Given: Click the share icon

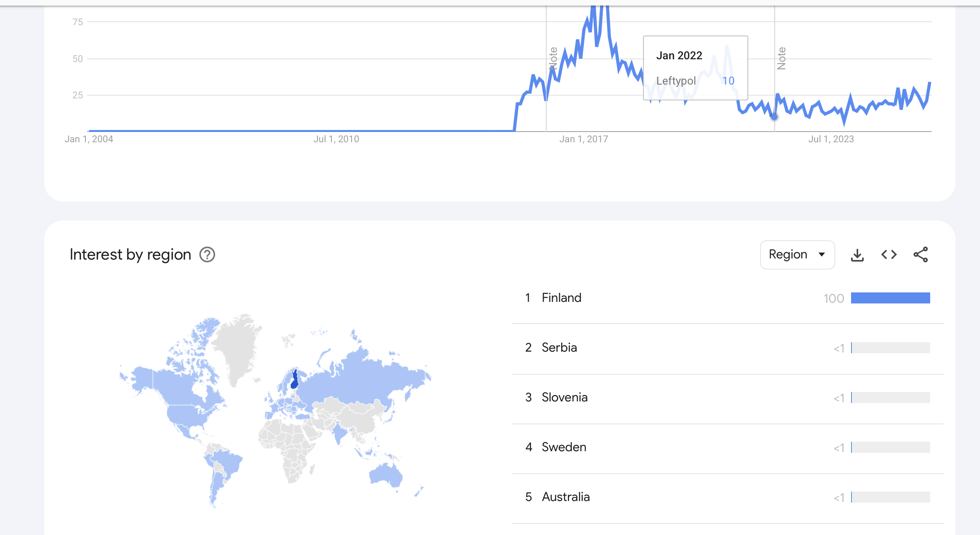Looking at the screenshot, I should tap(921, 255).
